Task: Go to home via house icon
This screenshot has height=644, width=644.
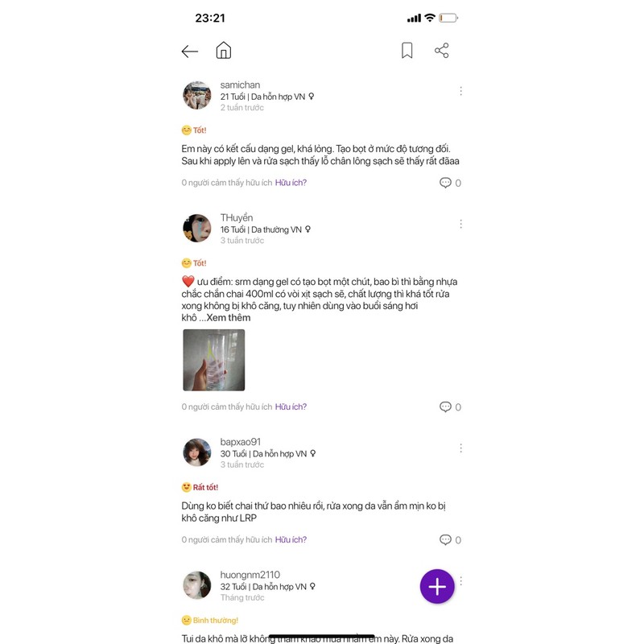Action: point(224,51)
